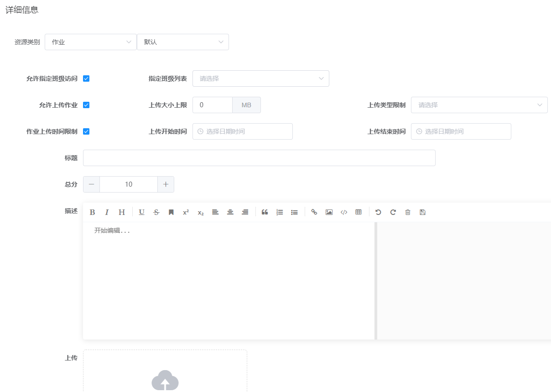Insert a hyperlink using the link icon
Screen dimensions: 551x392
pyautogui.click(x=314, y=212)
